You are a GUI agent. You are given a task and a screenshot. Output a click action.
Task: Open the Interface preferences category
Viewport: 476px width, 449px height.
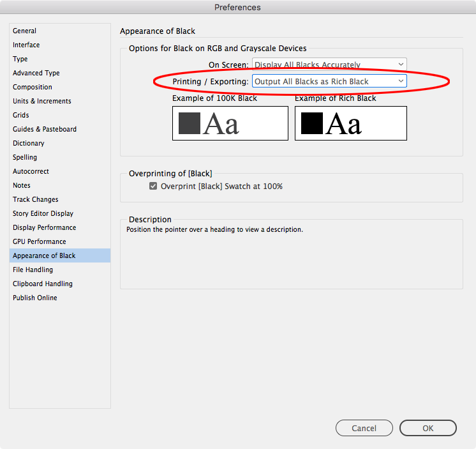[x=26, y=45]
